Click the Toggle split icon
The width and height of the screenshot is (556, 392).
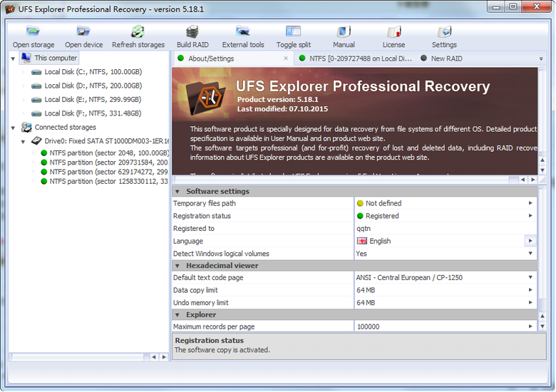click(293, 32)
